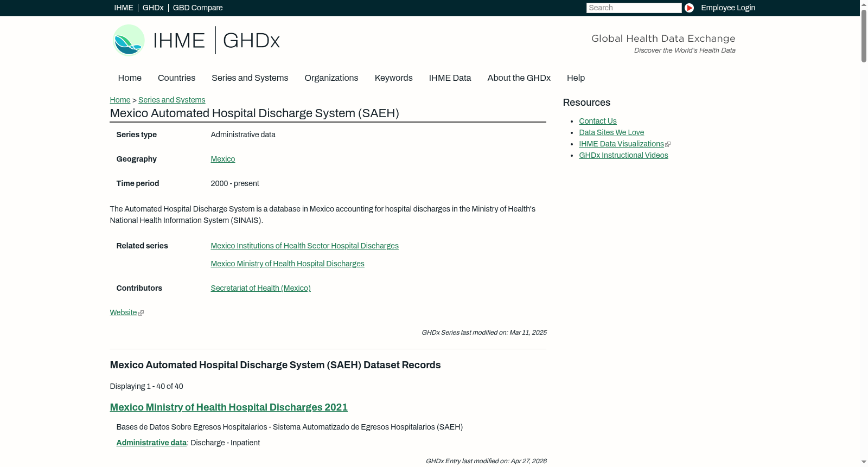Click 'GHDx Entry last modified on: Apr 27, 2026'
868x467 pixels.
point(486,461)
